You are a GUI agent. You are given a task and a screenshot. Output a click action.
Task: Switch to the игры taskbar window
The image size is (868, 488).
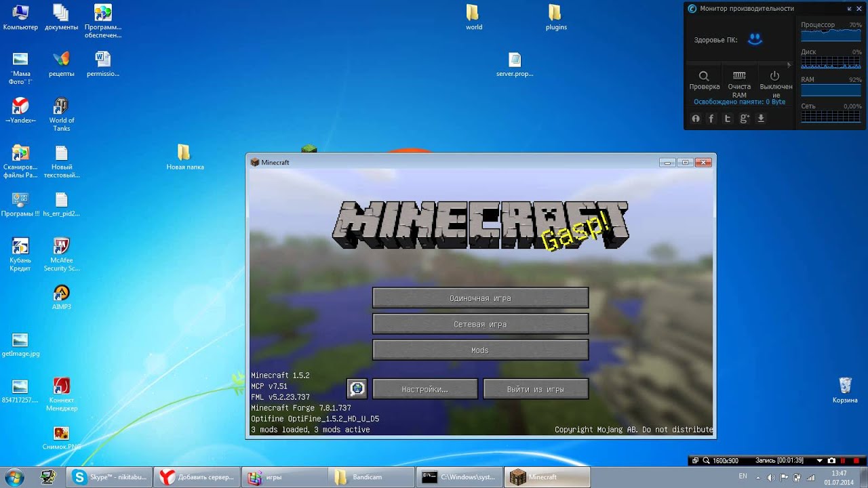click(283, 477)
